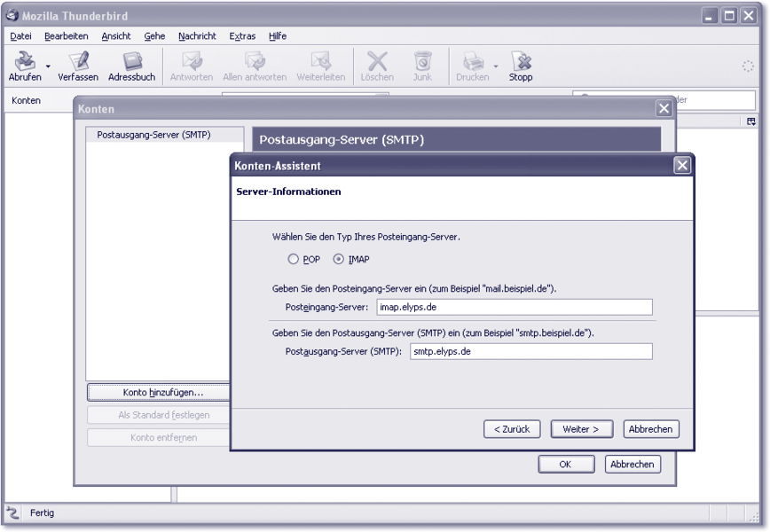770x532 pixels.
Task: Open the Extras menu
Action: (242, 36)
